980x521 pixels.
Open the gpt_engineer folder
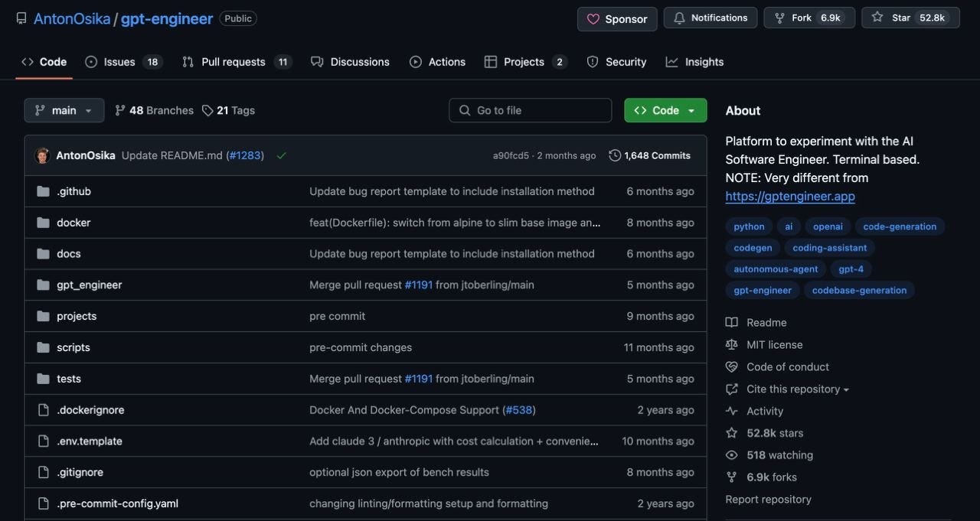pyautogui.click(x=90, y=285)
